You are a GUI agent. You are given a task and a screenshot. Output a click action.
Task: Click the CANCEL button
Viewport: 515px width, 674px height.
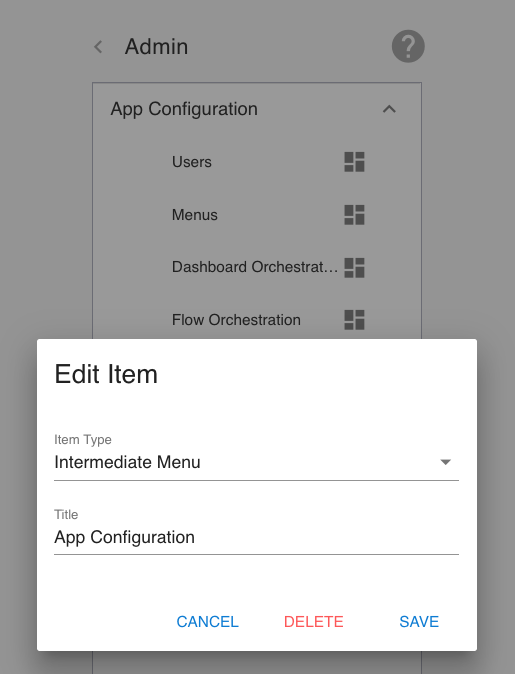[208, 622]
